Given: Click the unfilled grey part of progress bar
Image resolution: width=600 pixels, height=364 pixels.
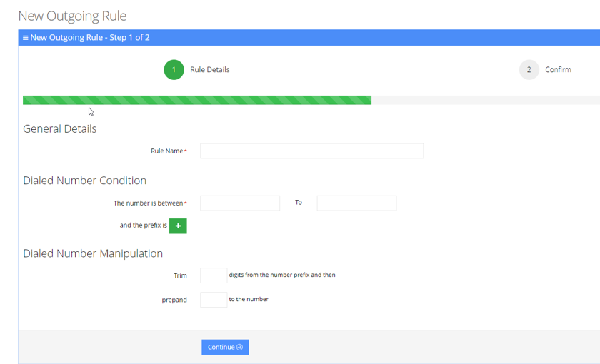Looking at the screenshot, I should (486, 101).
